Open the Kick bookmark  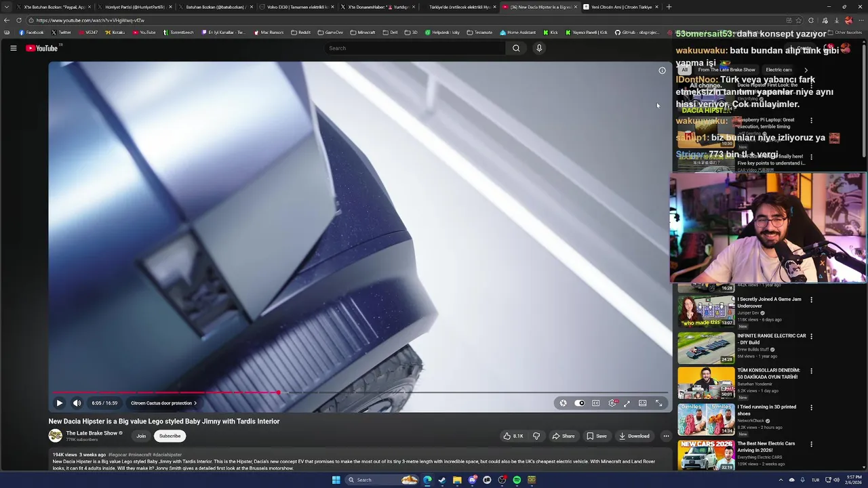click(x=551, y=33)
